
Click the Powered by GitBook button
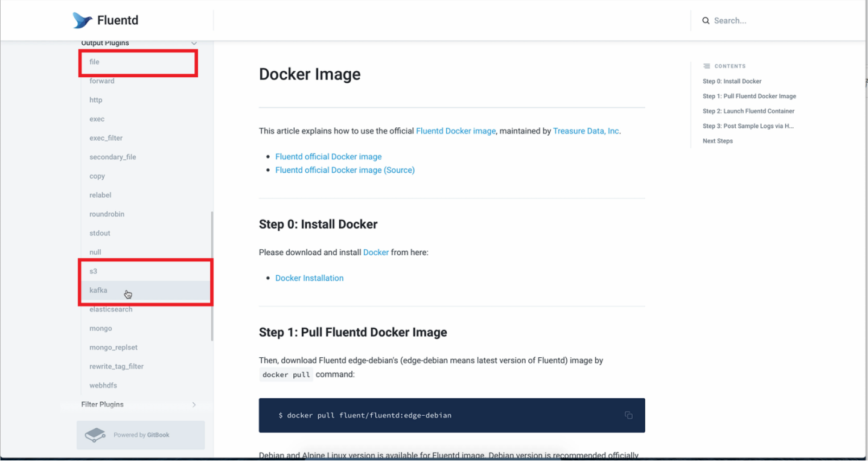point(141,435)
